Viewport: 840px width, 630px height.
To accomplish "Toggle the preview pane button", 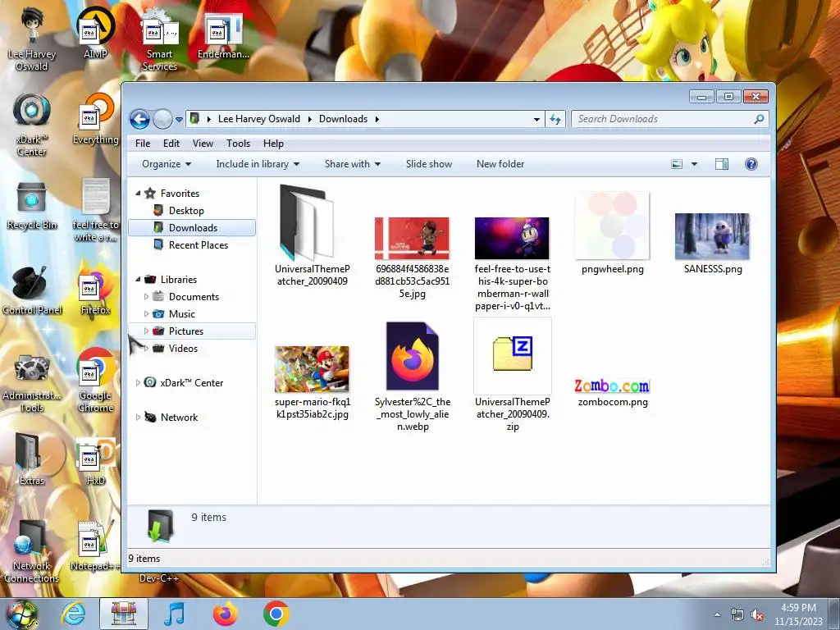I will [722, 164].
